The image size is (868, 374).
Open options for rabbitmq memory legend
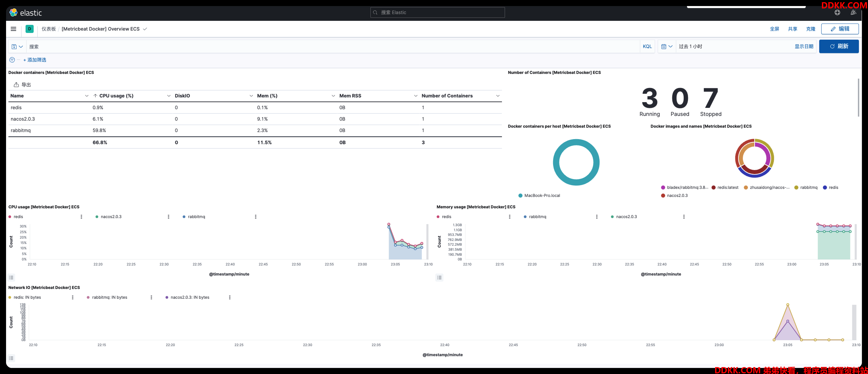(597, 216)
